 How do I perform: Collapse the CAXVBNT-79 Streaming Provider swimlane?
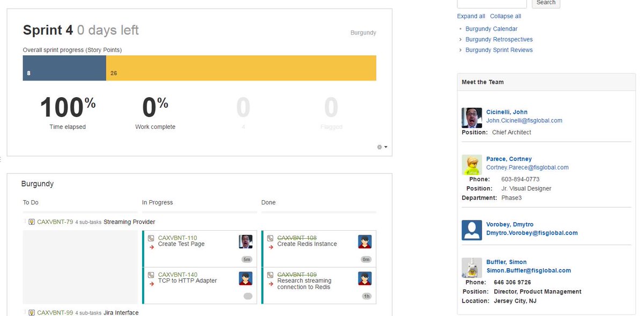pos(25,222)
